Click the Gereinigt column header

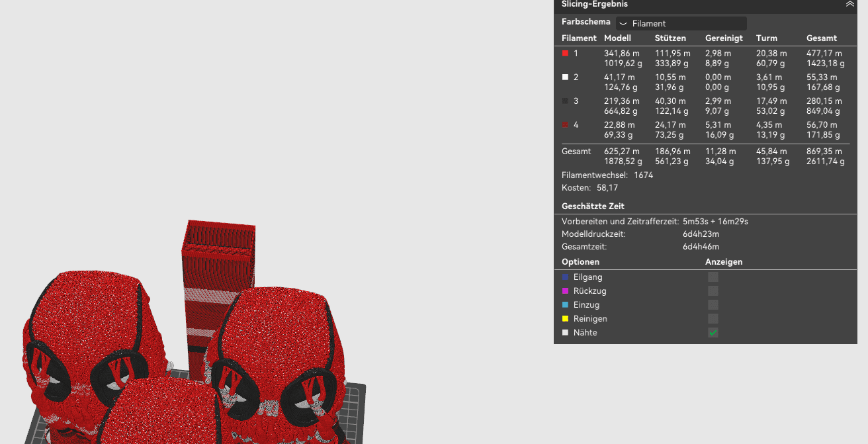pos(724,38)
